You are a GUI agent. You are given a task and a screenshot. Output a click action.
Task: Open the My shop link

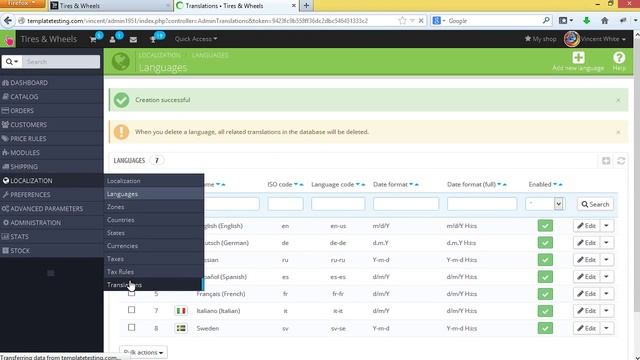(x=540, y=39)
